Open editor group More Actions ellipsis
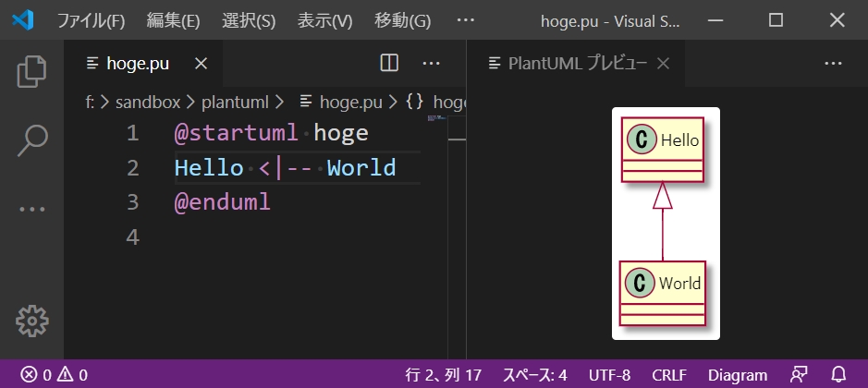This screenshot has height=388, width=868. (432, 64)
